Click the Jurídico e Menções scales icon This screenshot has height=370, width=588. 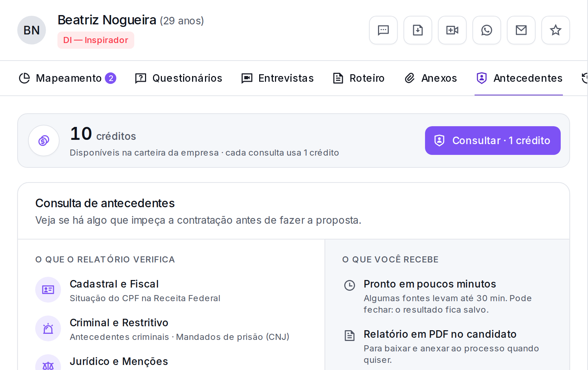48,364
